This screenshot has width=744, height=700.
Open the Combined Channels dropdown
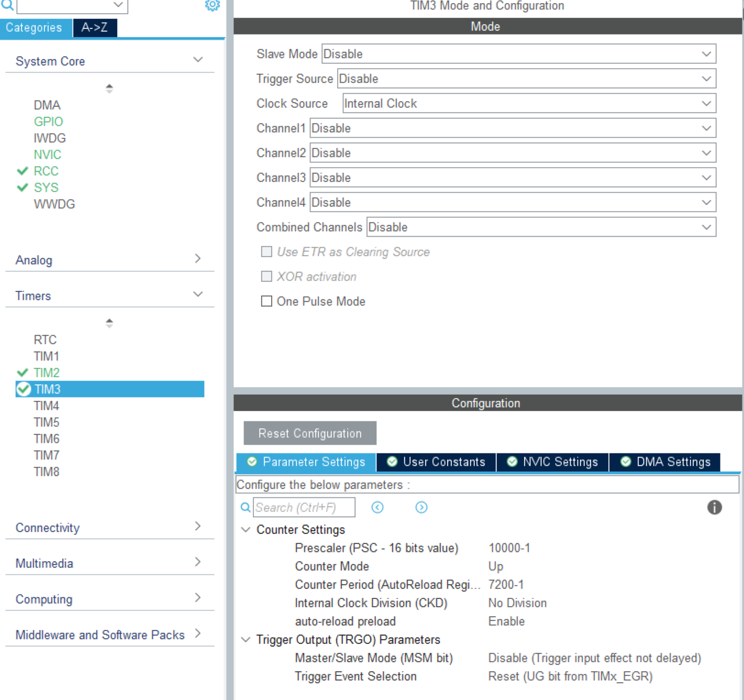coord(541,227)
